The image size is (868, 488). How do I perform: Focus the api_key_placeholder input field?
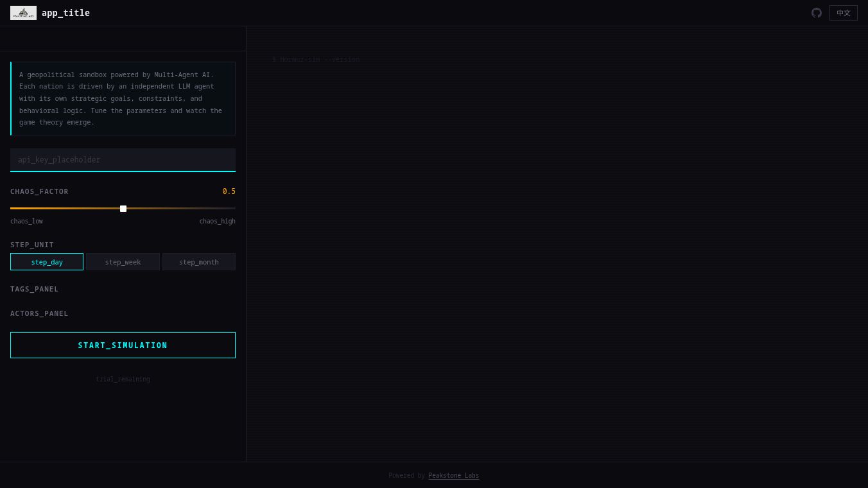(123, 160)
